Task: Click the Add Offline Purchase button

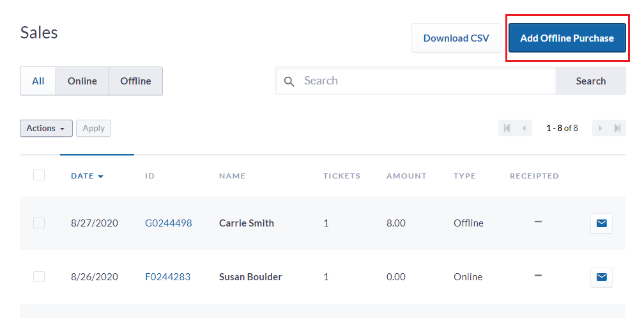Action: [567, 38]
